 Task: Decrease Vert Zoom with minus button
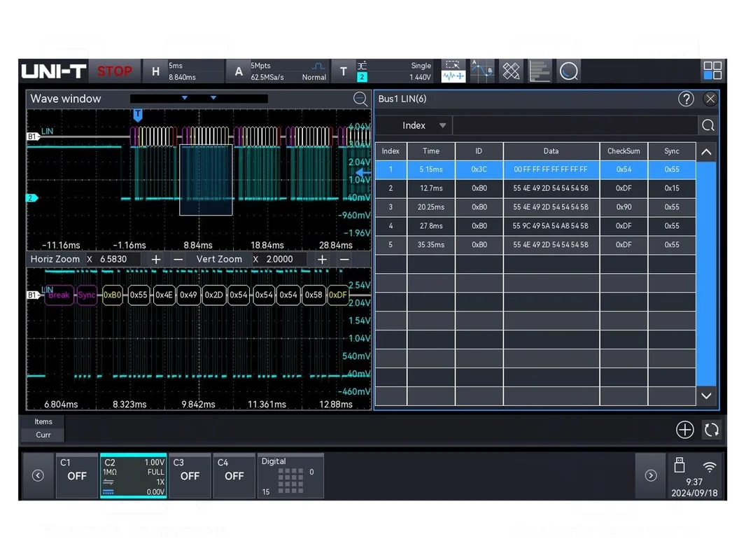point(344,259)
